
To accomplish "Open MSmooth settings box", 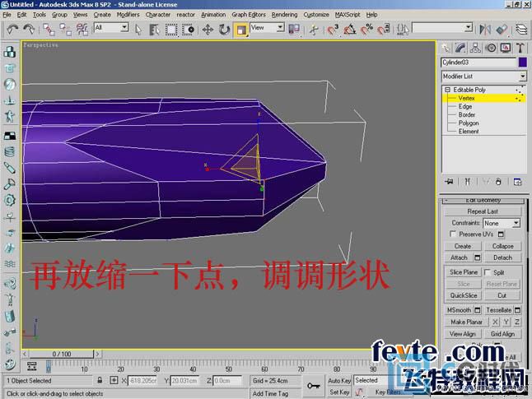I will [x=478, y=310].
